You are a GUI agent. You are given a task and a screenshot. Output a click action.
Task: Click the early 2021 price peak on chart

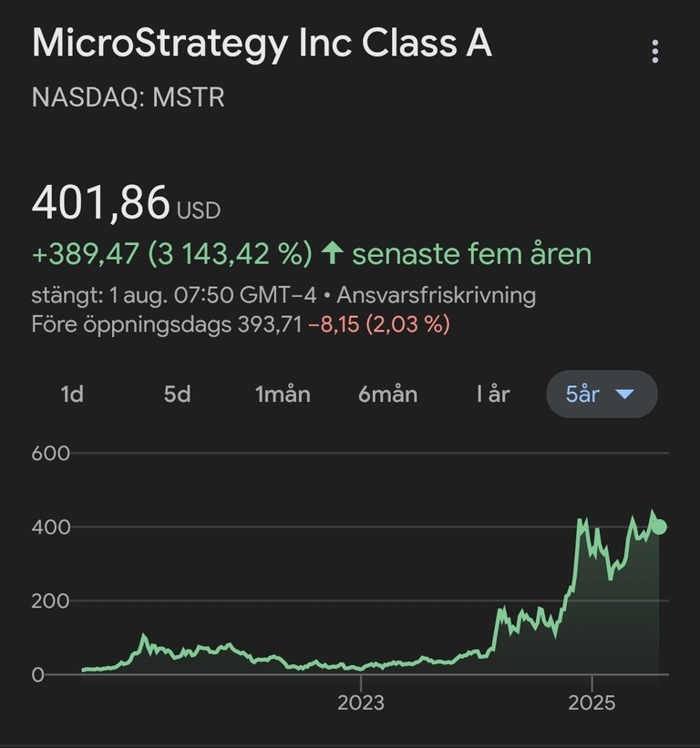click(144, 636)
